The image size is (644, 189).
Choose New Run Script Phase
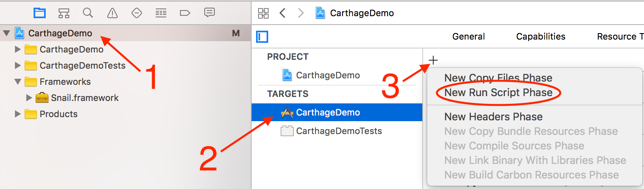click(x=498, y=92)
